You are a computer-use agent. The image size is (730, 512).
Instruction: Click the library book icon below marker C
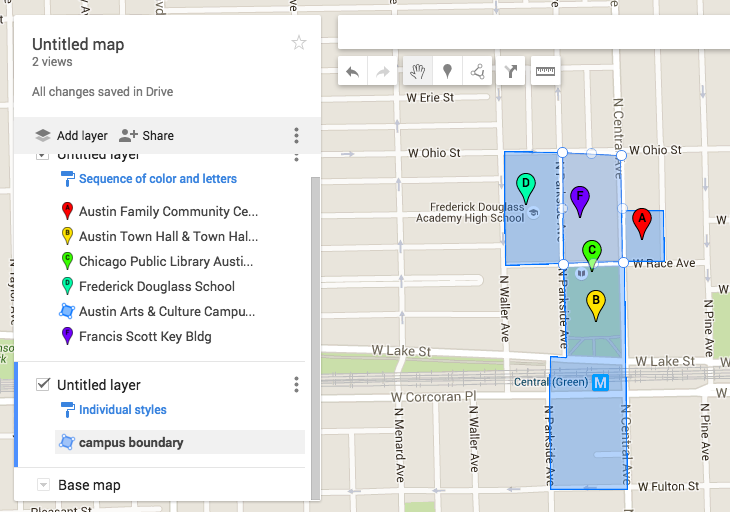(581, 273)
